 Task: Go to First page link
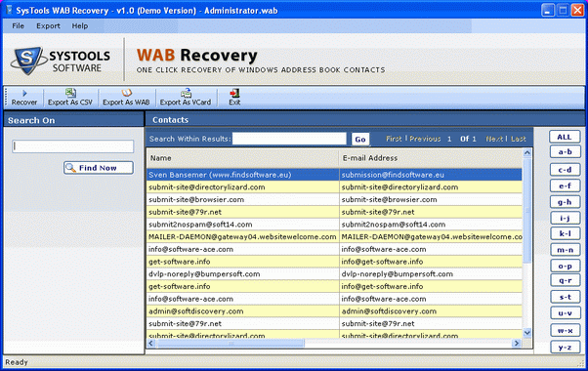[x=394, y=139]
